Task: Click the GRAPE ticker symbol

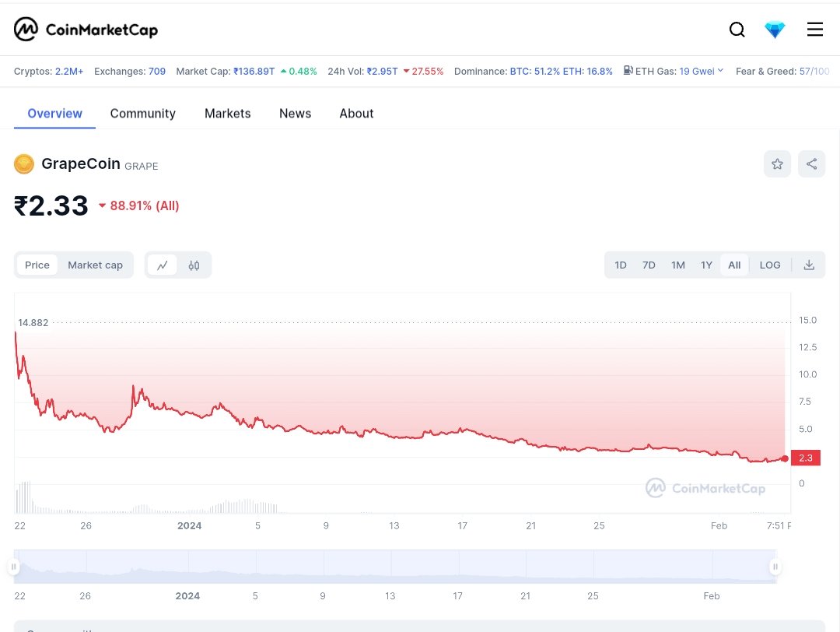Action: coord(142,167)
